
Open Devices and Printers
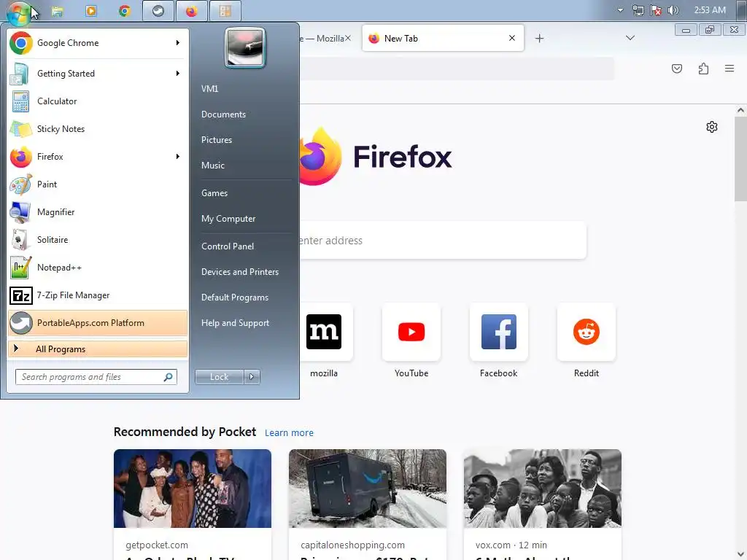point(239,272)
